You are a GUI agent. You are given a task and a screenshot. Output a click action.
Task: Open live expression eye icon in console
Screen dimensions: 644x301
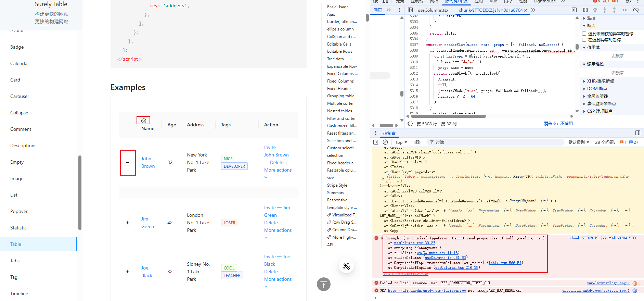(x=417, y=142)
